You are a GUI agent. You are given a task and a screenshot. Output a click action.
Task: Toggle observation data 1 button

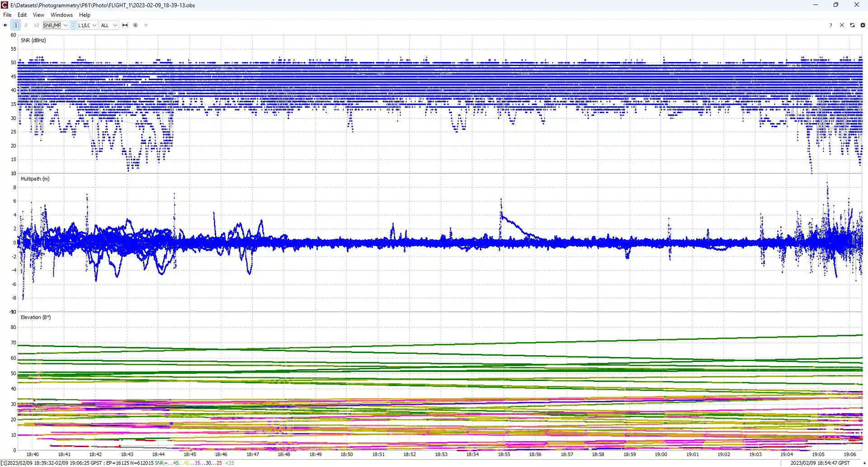(16, 25)
